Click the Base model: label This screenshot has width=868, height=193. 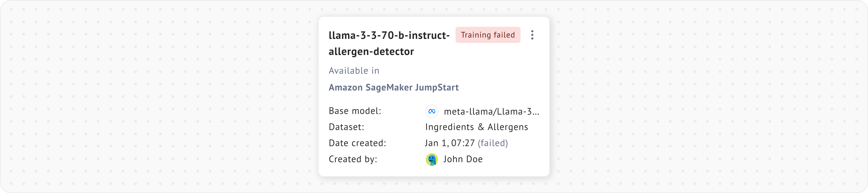pyautogui.click(x=355, y=111)
